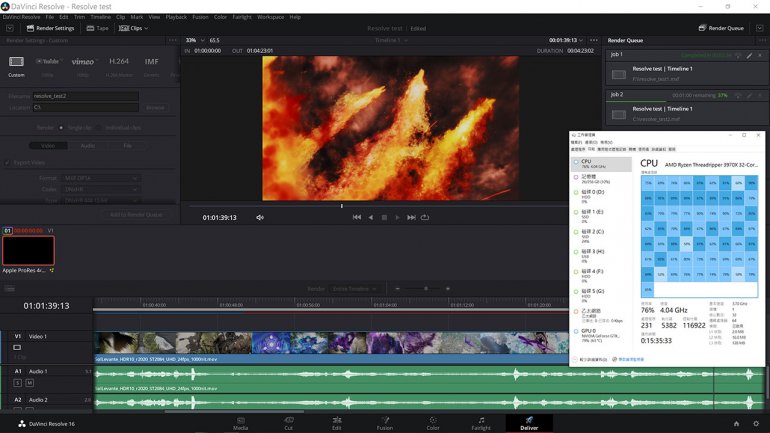Mute the Audio 1 track

coord(30,383)
